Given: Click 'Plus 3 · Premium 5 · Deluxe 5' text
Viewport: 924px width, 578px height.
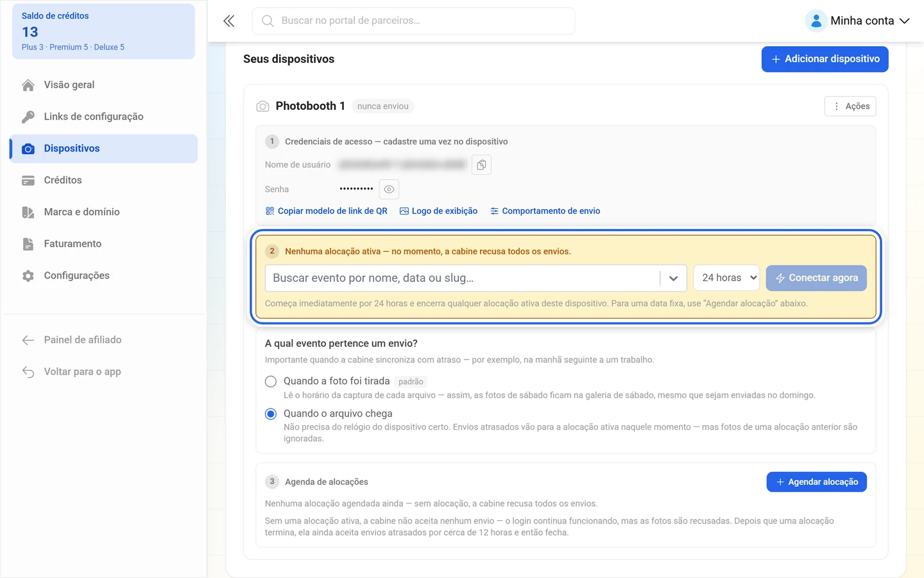Looking at the screenshot, I should coord(73,48).
